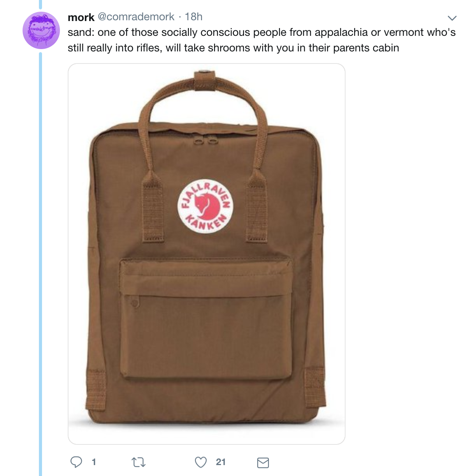Screen dimensions: 474x476
Task: Click the reply count number 1
Action: 94,462
